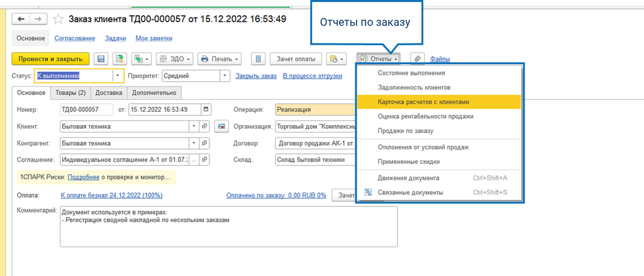Click the document structure list icon
The width and height of the screenshot is (644, 276).
click(x=258, y=59)
